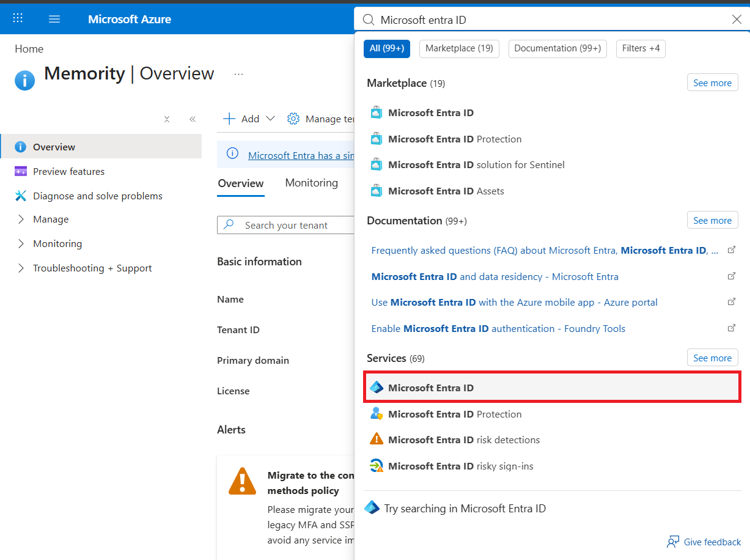Click the Preview features icon
750x560 pixels.
21,171
